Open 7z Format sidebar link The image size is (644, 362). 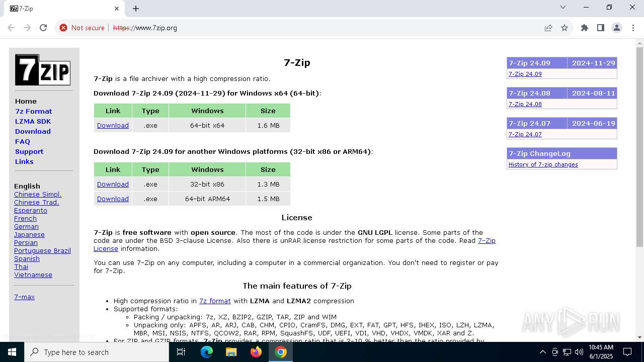pyautogui.click(x=33, y=111)
